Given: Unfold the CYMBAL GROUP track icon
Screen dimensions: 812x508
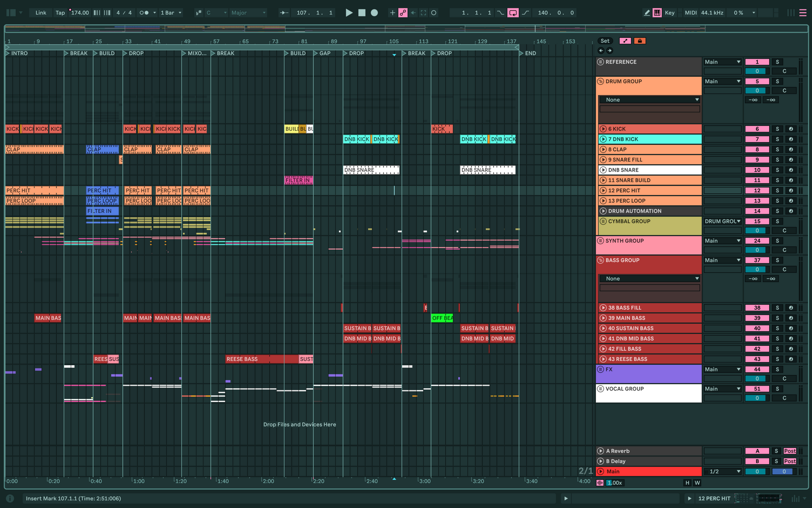Looking at the screenshot, I should coord(603,221).
